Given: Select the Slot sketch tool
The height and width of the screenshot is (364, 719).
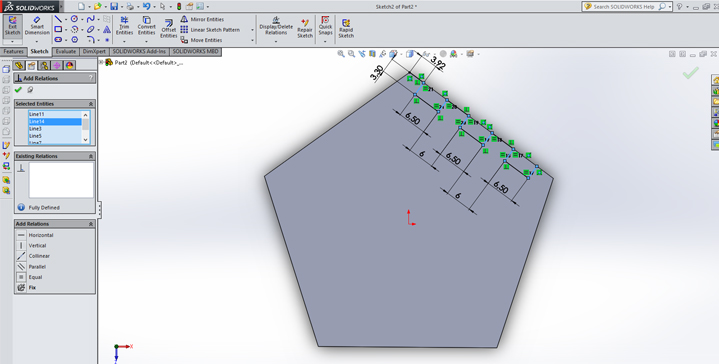Looking at the screenshot, I should (58, 40).
